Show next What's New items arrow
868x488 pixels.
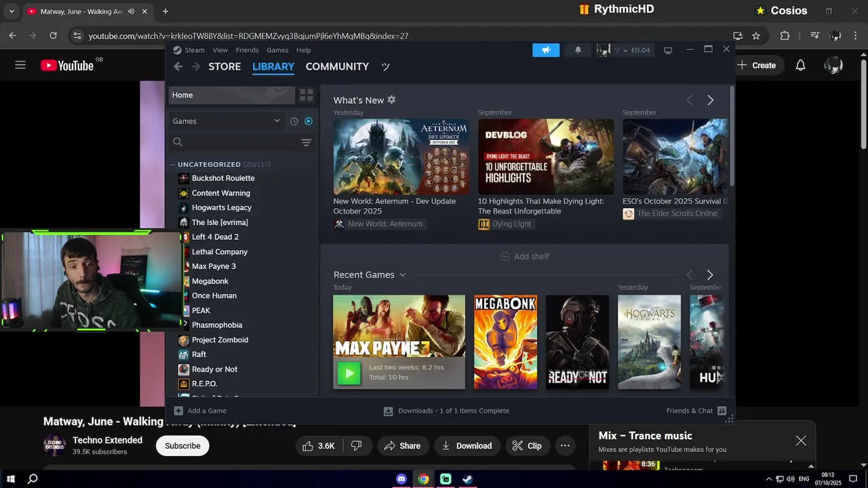coord(710,100)
